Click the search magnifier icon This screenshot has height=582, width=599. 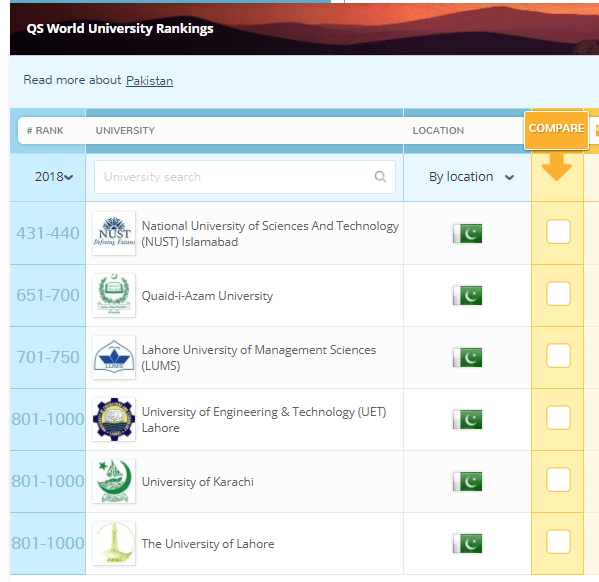pyautogui.click(x=380, y=177)
